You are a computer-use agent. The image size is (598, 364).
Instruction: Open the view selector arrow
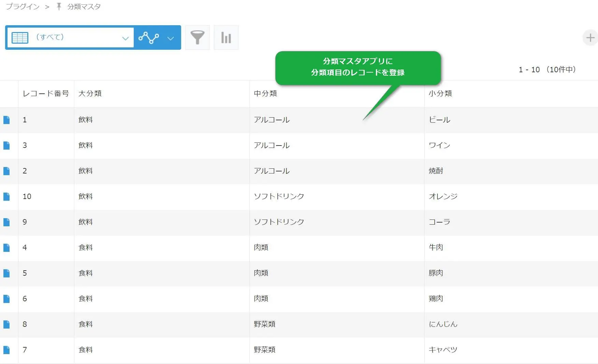click(125, 37)
